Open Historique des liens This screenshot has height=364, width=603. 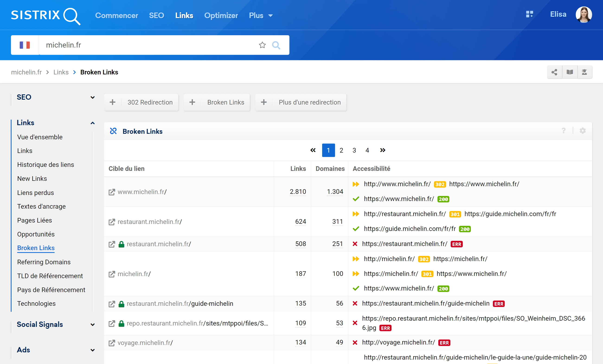click(x=45, y=165)
